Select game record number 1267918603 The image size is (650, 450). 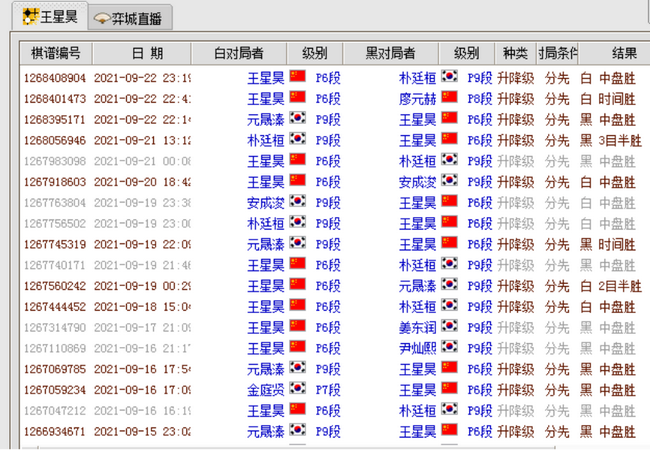click(x=55, y=182)
